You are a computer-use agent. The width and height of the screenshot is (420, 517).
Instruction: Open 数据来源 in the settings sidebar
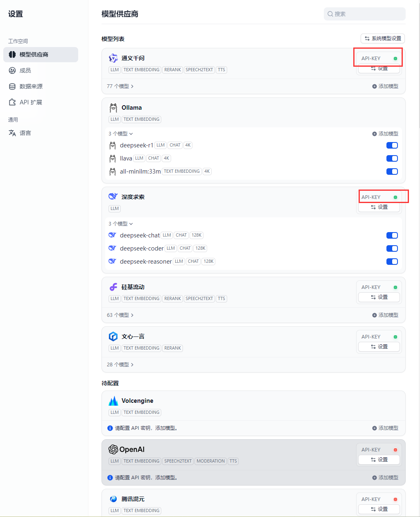[x=41, y=86]
